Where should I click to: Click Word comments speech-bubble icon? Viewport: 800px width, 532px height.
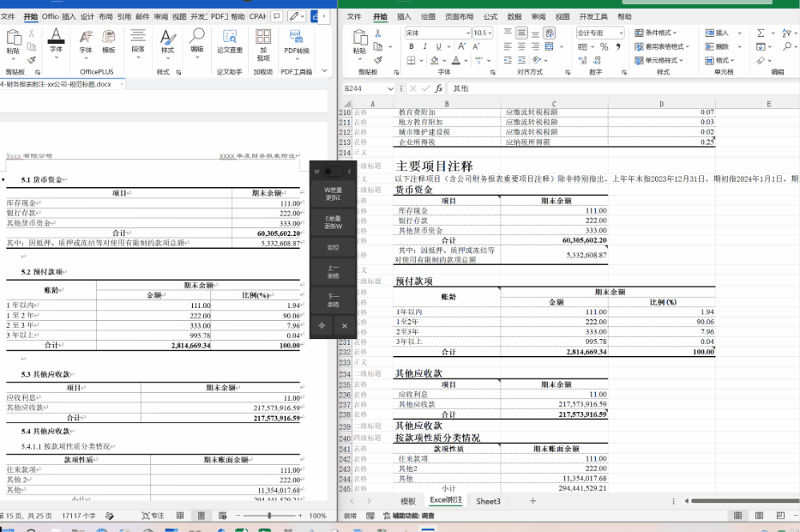[x=277, y=16]
